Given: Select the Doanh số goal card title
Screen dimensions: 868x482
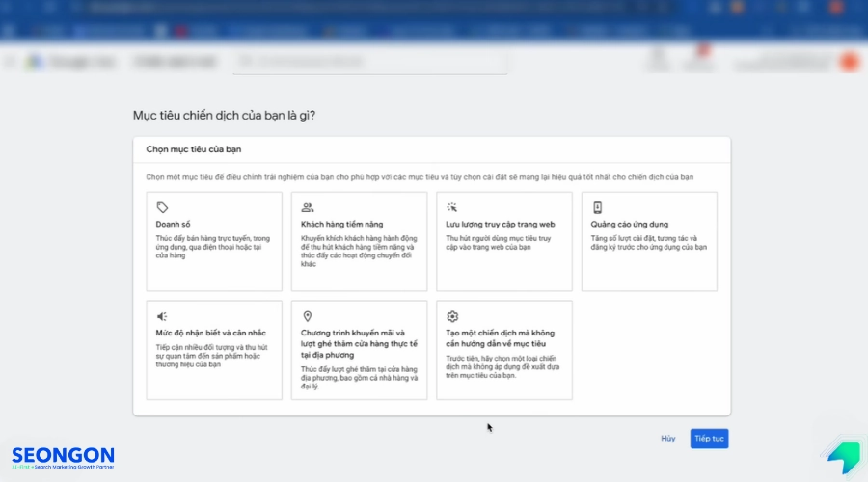Looking at the screenshot, I should [x=173, y=224].
